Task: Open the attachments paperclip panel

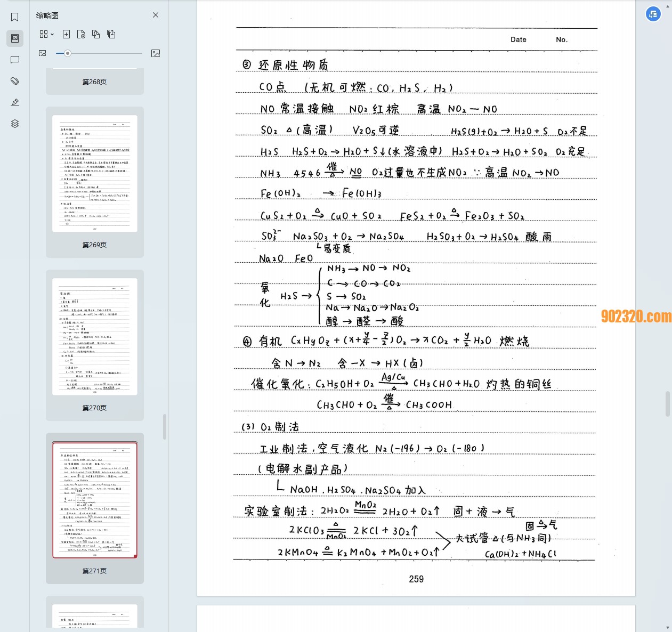Action: pyautogui.click(x=15, y=81)
